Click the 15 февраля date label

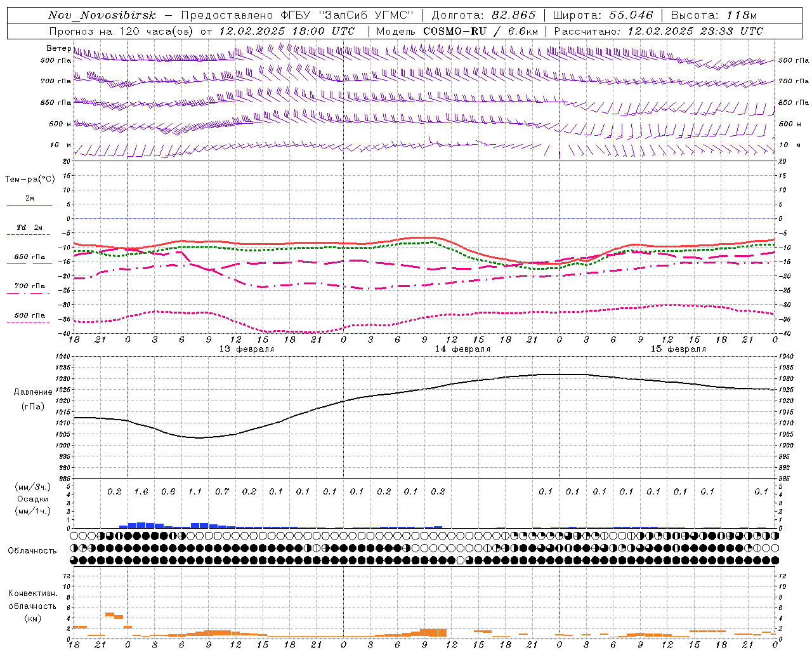point(678,349)
